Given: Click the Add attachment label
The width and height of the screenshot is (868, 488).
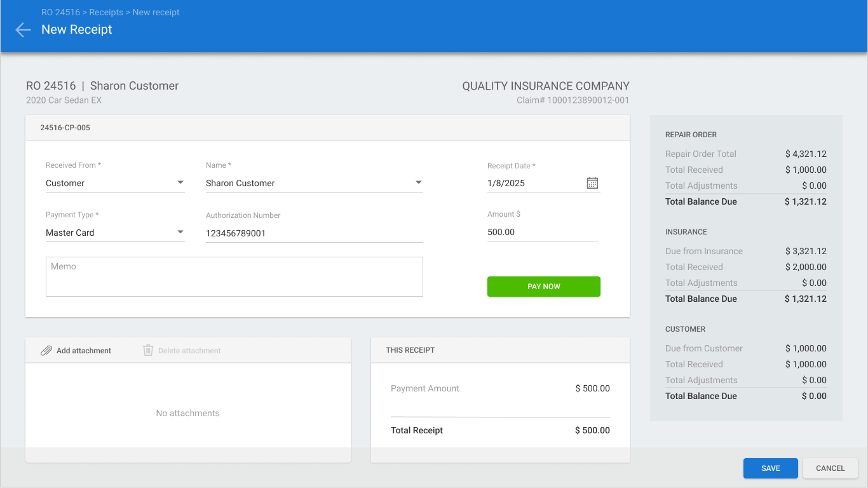Looking at the screenshot, I should tap(84, 351).
